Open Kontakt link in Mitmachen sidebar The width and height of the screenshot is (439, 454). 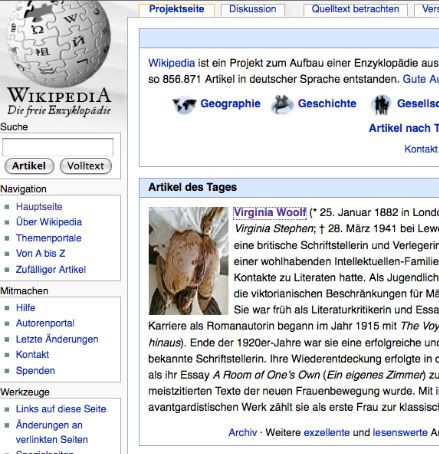(32, 354)
